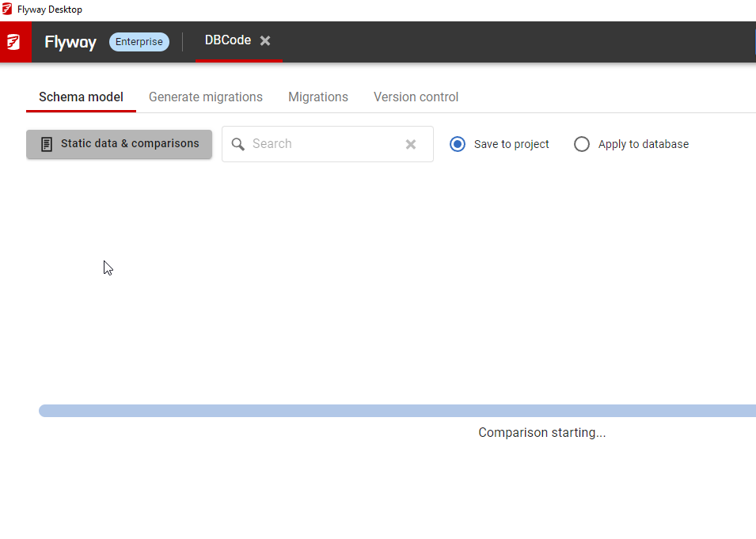Click the Flyway Desktop window title text

click(50, 9)
